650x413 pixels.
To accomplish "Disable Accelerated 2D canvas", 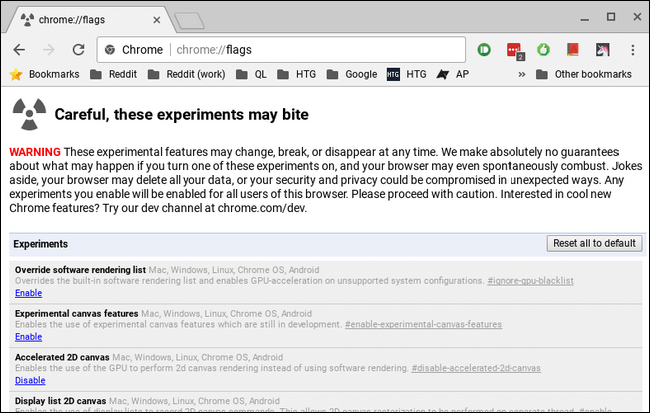I will pos(29,380).
